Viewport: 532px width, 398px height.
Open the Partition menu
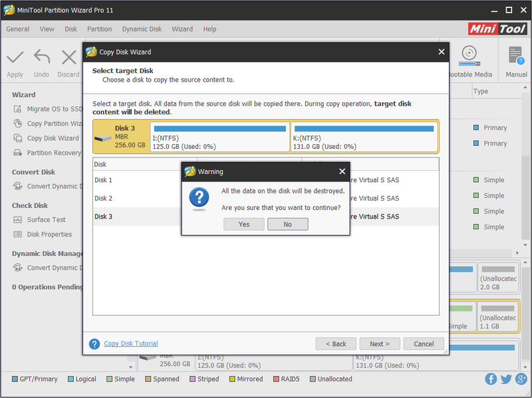(x=99, y=29)
